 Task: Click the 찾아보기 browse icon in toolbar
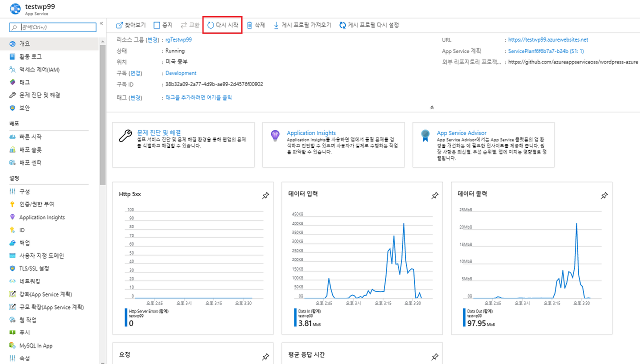click(x=119, y=25)
